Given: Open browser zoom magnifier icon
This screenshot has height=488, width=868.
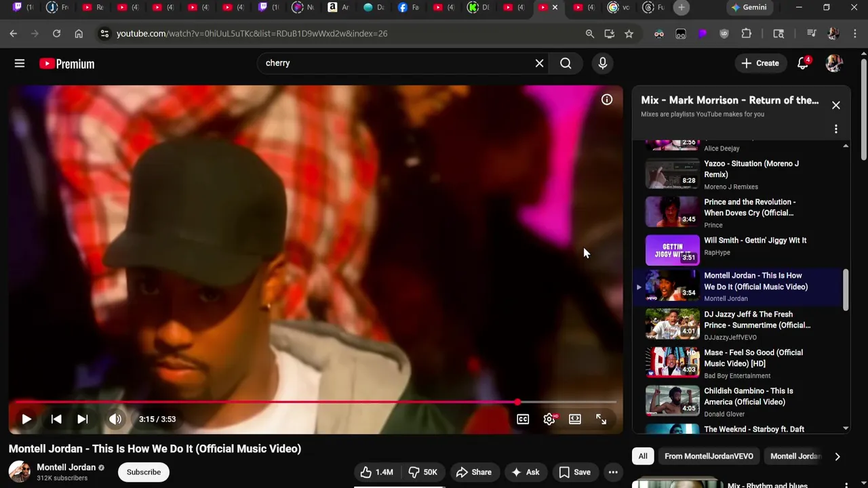Looking at the screenshot, I should [590, 33].
